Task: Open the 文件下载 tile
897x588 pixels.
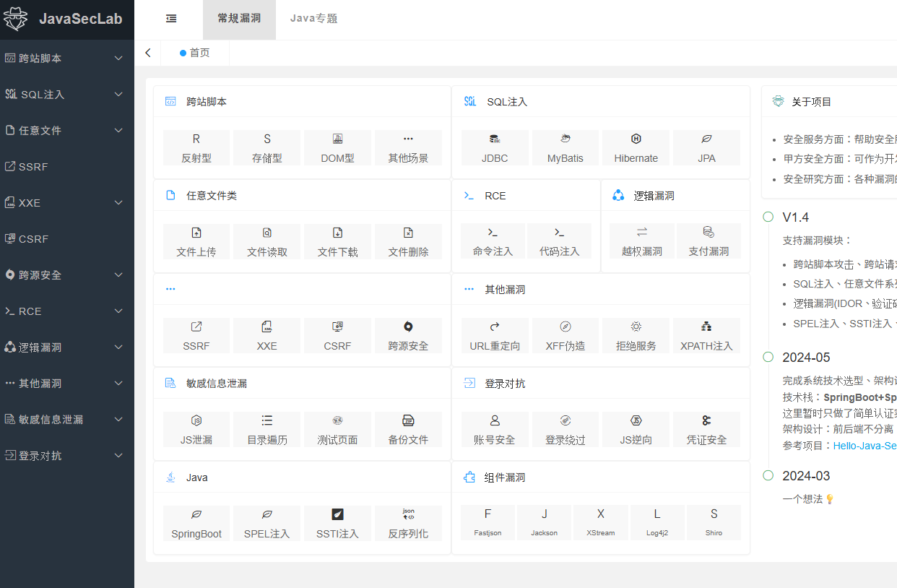Action: pyautogui.click(x=337, y=242)
